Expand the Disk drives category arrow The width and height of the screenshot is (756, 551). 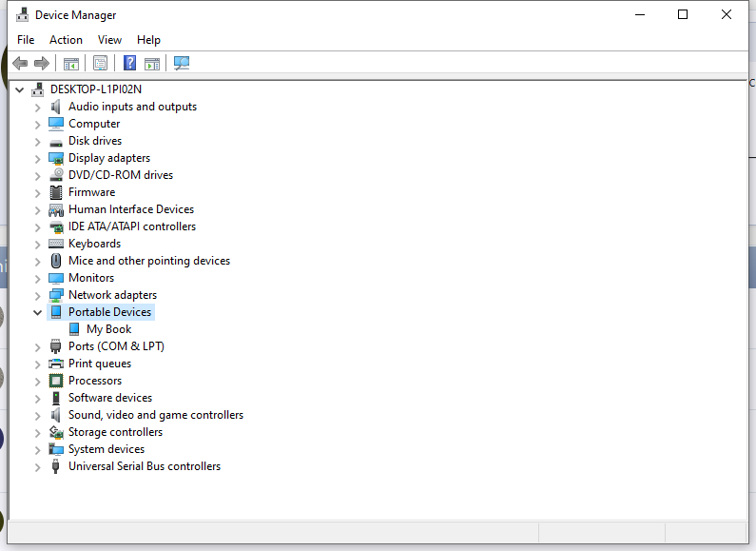pyautogui.click(x=38, y=142)
